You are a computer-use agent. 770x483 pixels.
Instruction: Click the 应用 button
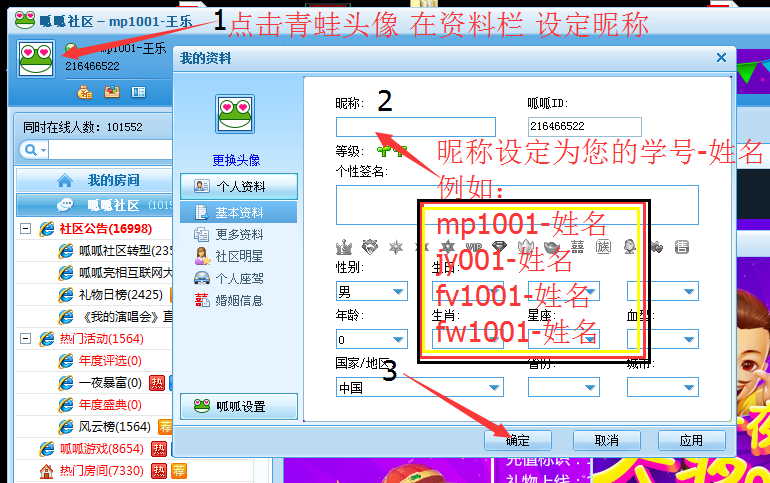pos(691,440)
